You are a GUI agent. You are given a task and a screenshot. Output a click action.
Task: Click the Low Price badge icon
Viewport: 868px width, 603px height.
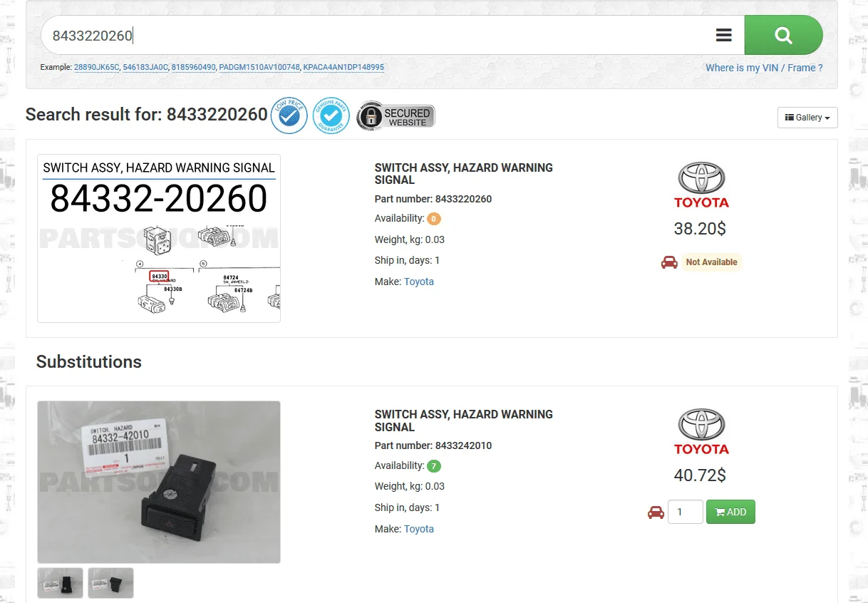(289, 115)
